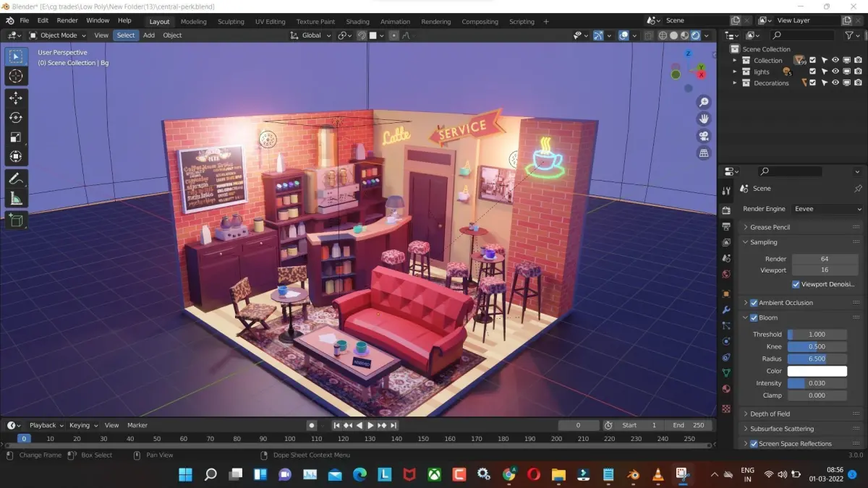Activate the Cursor tool
The image size is (868, 488).
point(15,76)
